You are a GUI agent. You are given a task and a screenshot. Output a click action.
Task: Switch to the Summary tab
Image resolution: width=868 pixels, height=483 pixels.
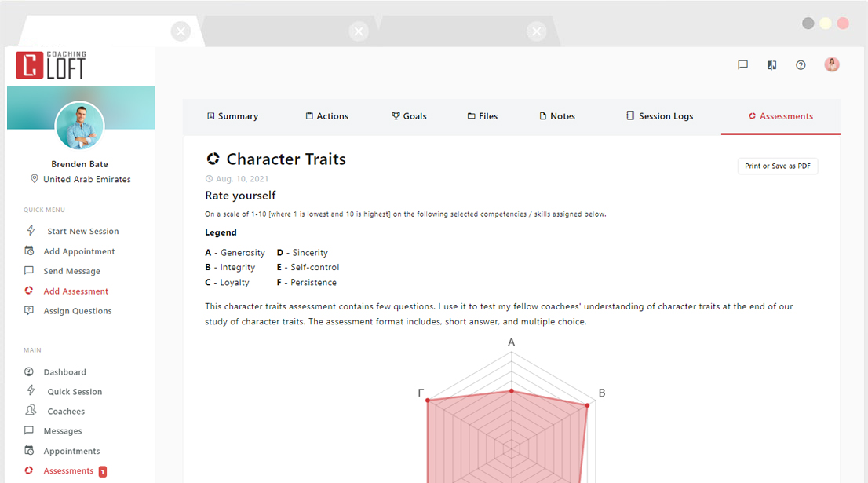[232, 116]
